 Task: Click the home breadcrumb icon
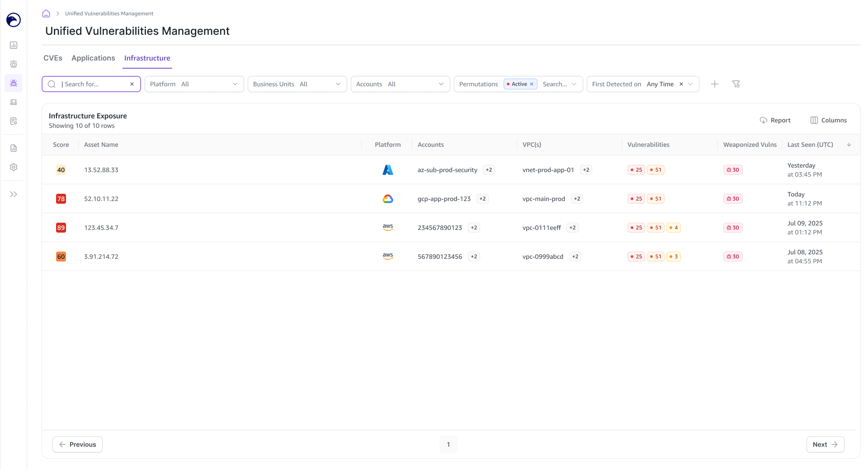pos(46,14)
